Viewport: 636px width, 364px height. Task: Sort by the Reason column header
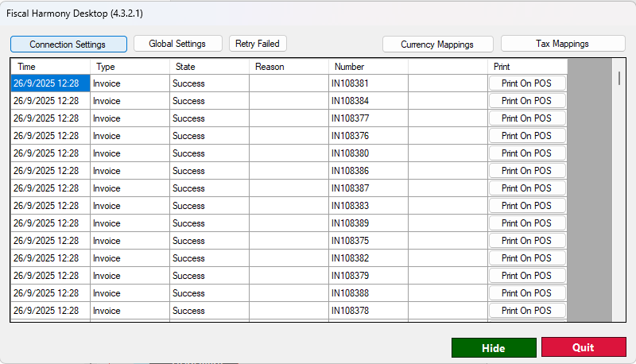pyautogui.click(x=289, y=67)
